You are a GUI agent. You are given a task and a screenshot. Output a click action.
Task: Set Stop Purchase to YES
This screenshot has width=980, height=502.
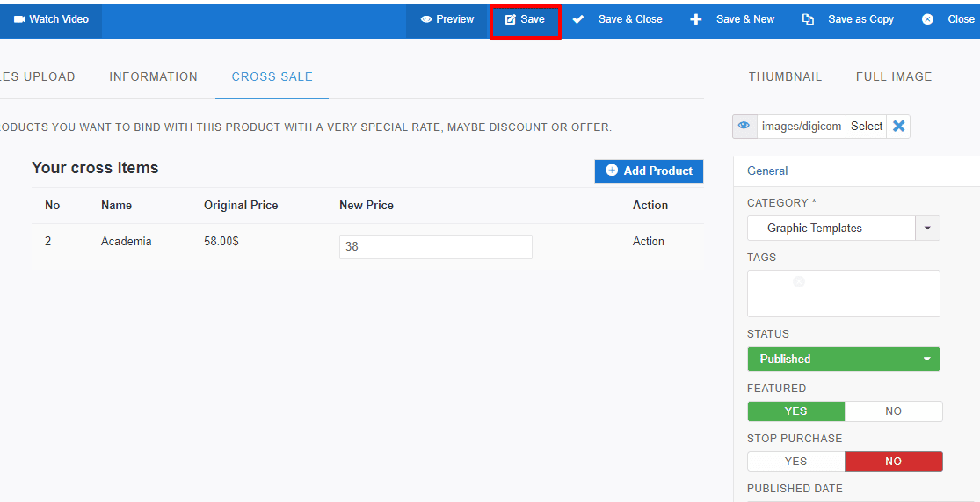coord(795,462)
